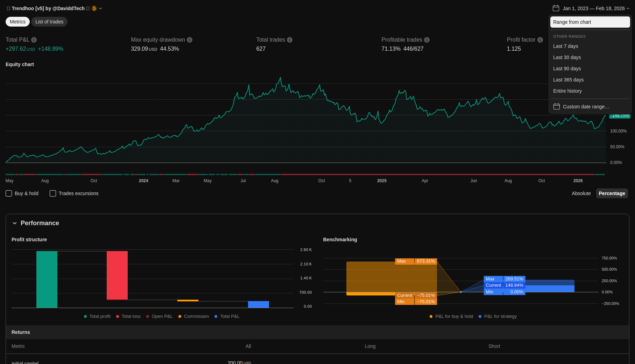The image size is (635, 364).
Task: Click the Max equity drawdown info icon
Action: tap(190, 40)
